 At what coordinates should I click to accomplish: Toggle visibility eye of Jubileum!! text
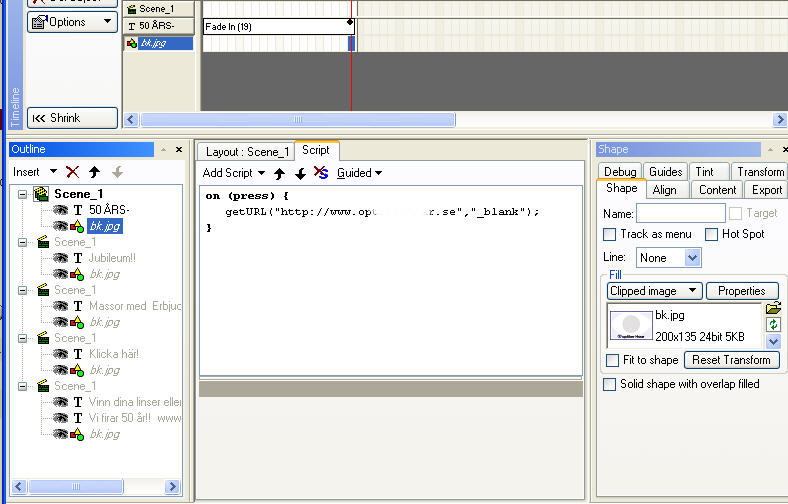tap(60, 258)
